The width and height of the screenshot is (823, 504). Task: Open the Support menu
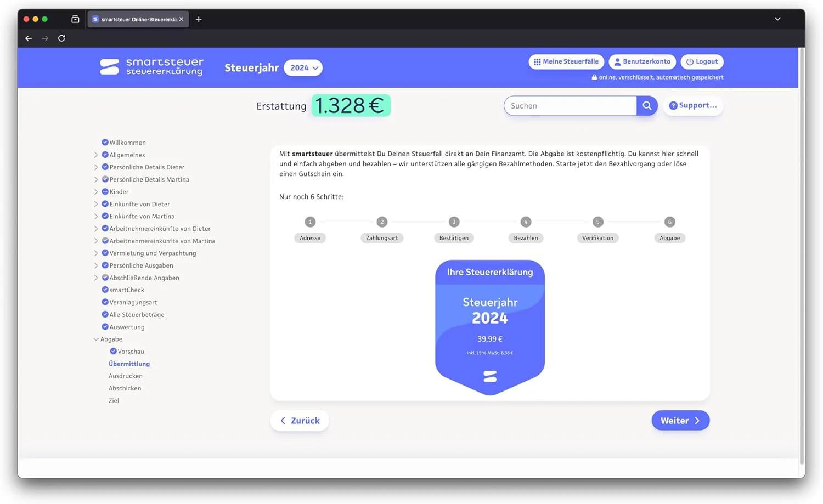693,105
